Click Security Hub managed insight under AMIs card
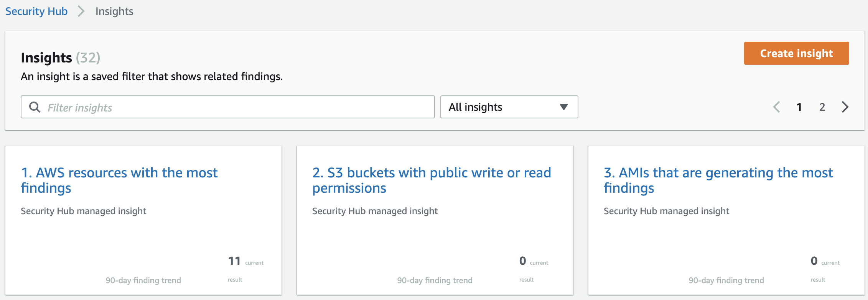The height and width of the screenshot is (300, 868). point(666,211)
